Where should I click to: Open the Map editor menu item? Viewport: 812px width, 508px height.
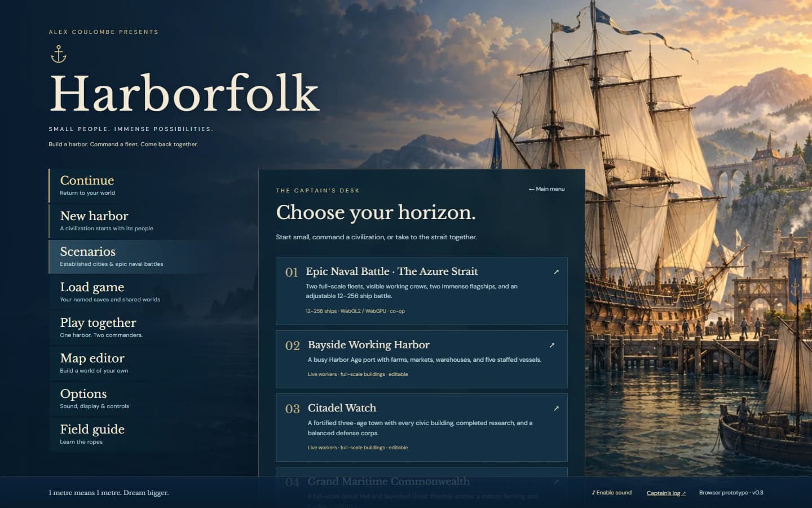[x=133, y=364]
